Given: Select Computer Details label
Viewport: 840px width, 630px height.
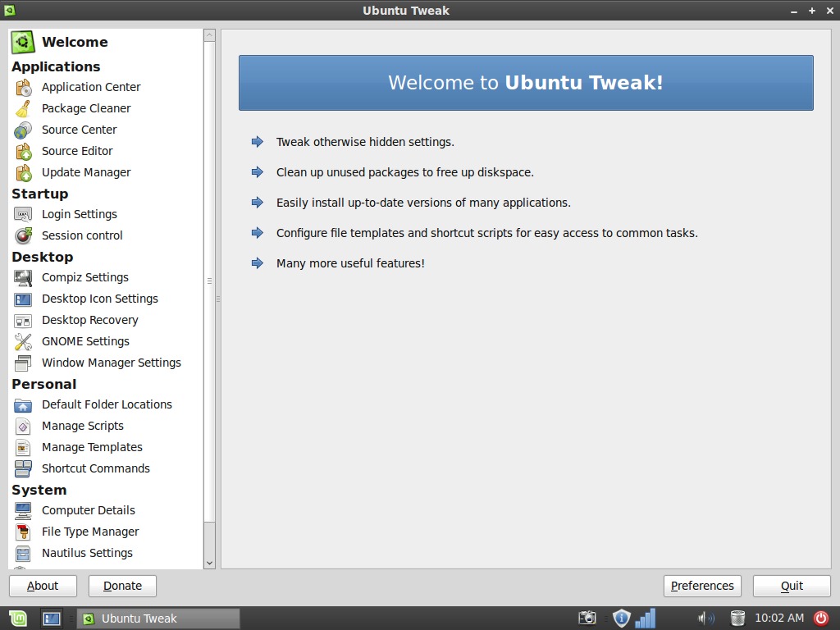Looking at the screenshot, I should point(89,510).
